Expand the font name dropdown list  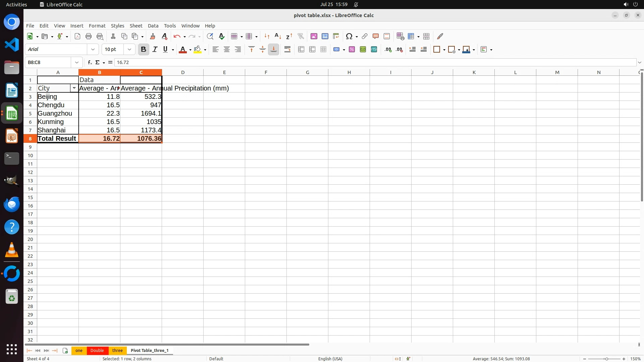coord(93,49)
